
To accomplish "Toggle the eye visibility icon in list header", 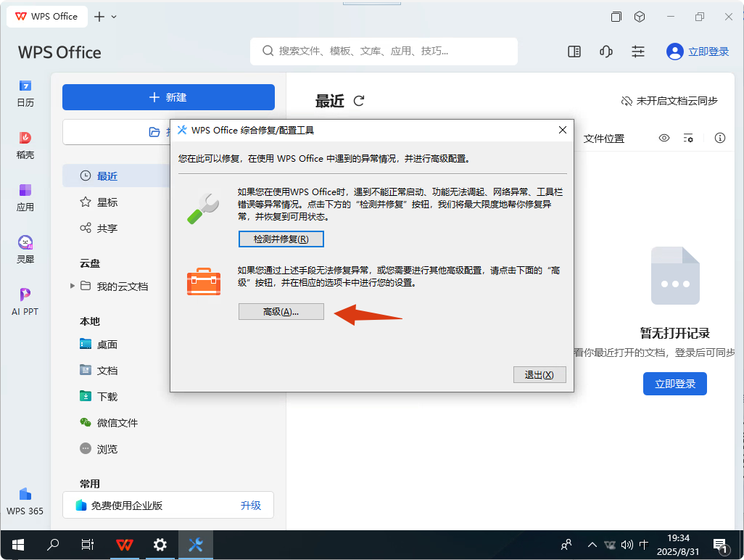I will click(664, 138).
